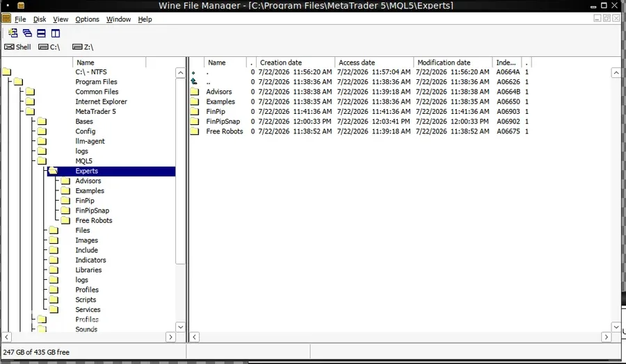This screenshot has height=364, width=626.
Task: Click the tile vertically toolbar icon
Action: pyautogui.click(x=56, y=33)
